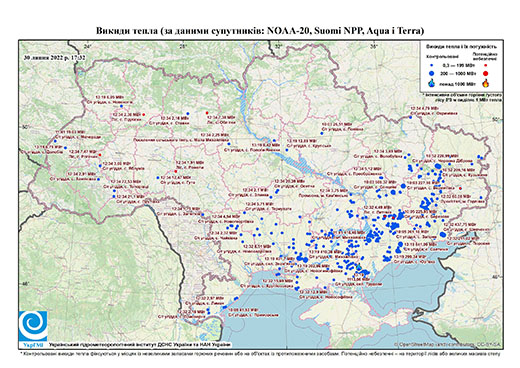The image size is (520, 368).
Task: Click the blue marker near с. Окремівка label
Action: 411,117
